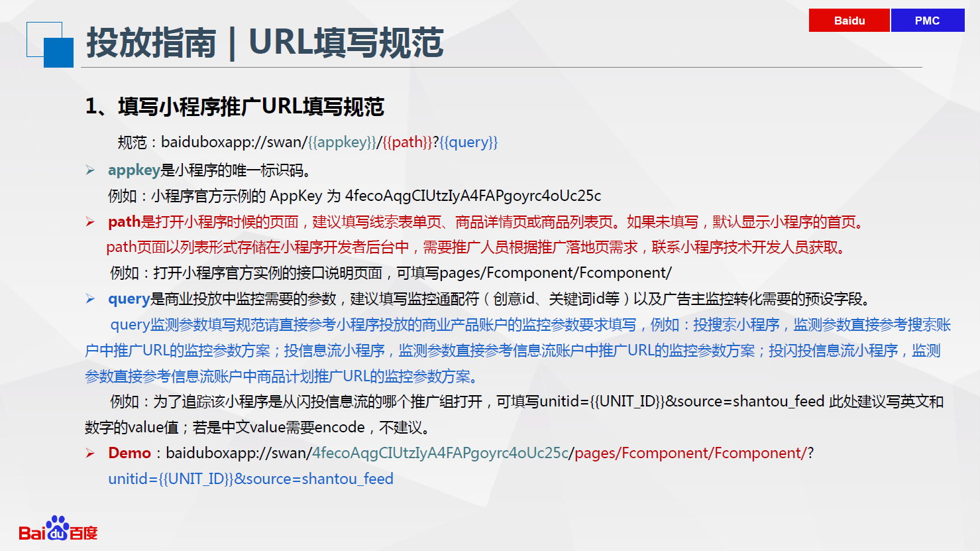980x551 pixels.
Task: Click the Baidu logo at bottom left
Action: pos(58,529)
